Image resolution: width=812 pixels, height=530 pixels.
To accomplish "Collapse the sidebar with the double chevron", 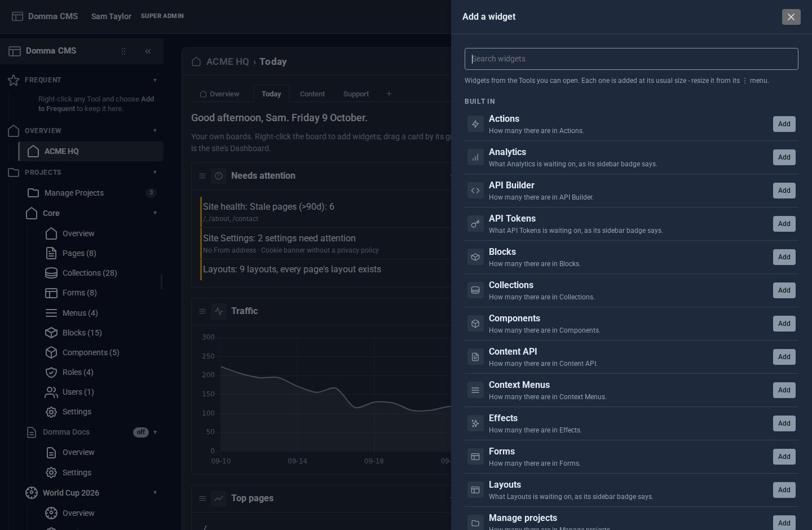I will (x=148, y=51).
